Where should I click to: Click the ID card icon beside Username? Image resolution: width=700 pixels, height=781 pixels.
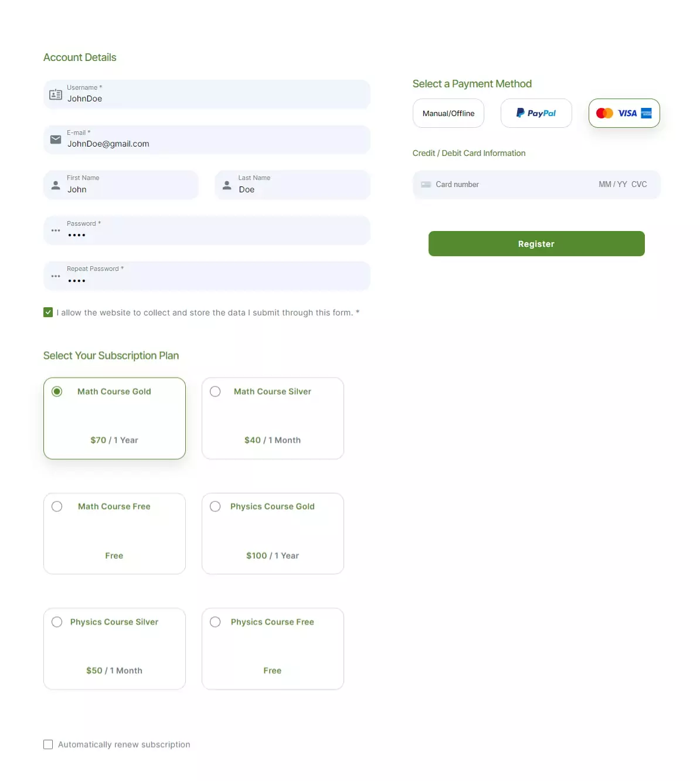(56, 94)
